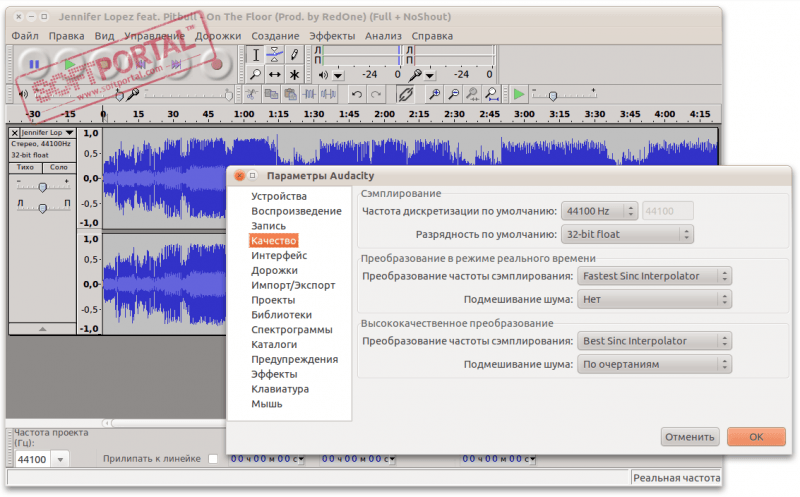Viewport: 800px width, 497px height.
Task: Click the Отменить button
Action: (690, 437)
